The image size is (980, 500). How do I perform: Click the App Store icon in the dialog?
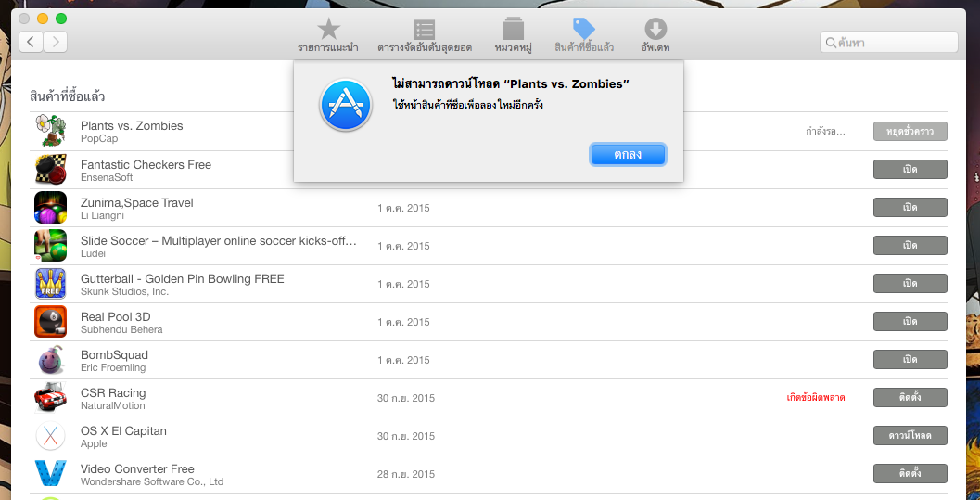point(346,105)
